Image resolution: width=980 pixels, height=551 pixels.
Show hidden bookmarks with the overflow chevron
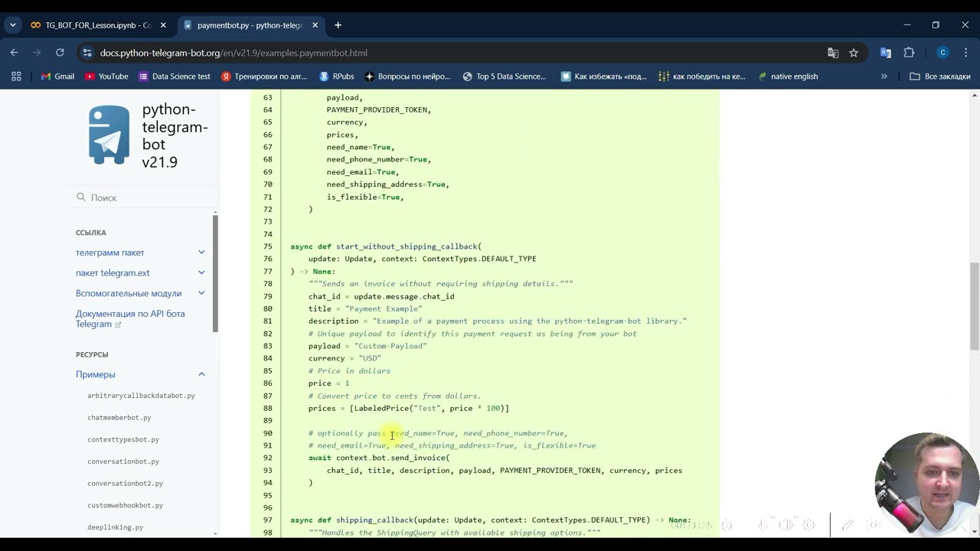(884, 77)
